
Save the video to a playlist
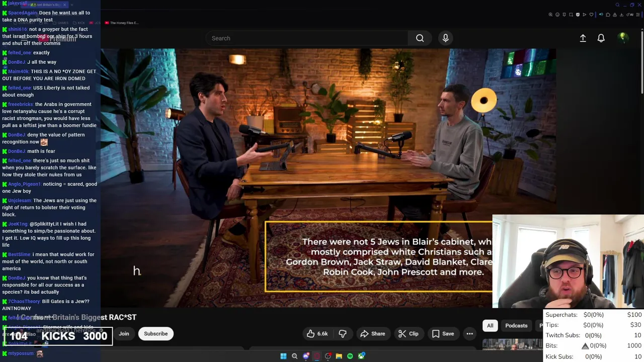(443, 334)
